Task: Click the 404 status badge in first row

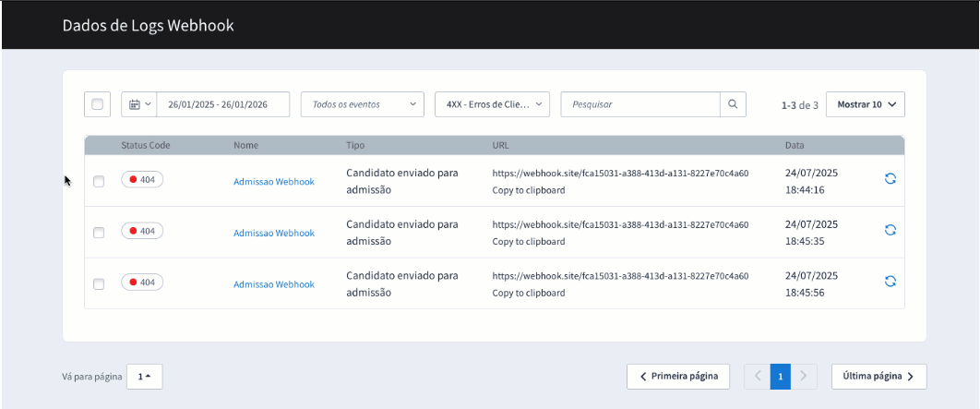Action: (142, 180)
